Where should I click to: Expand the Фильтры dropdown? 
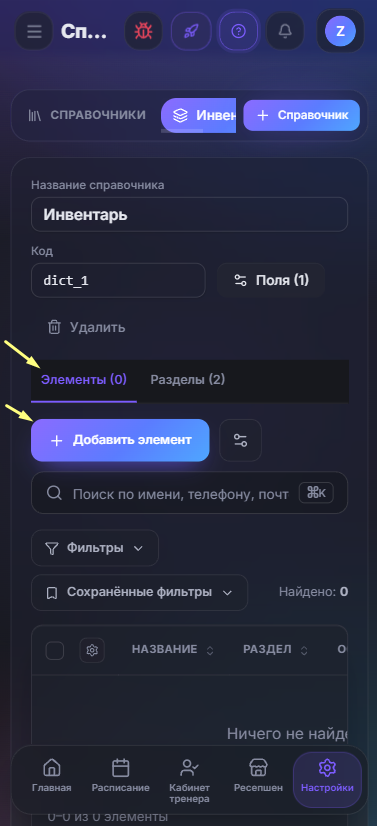point(95,548)
